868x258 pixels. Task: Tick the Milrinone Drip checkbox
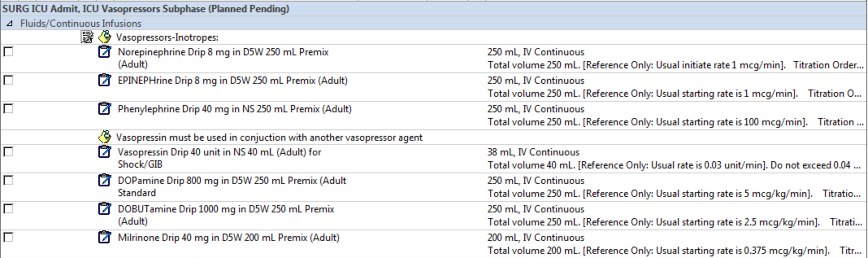(8, 238)
